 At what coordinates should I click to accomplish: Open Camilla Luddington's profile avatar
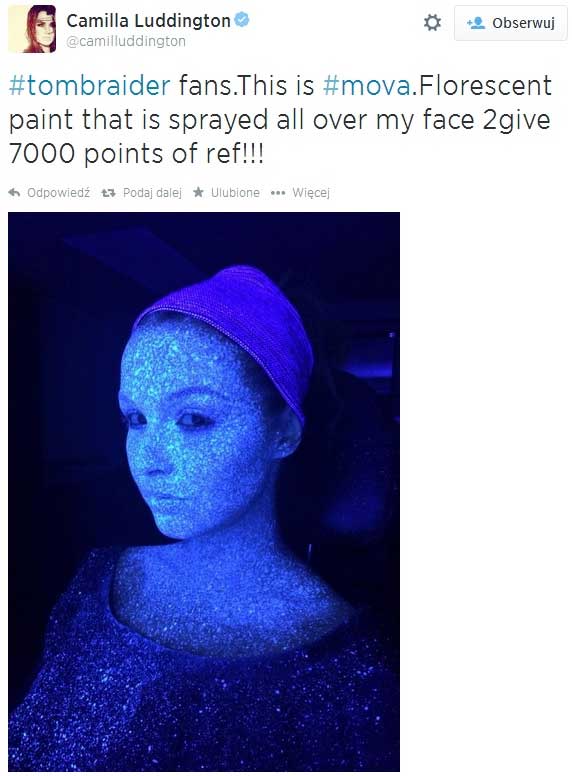32,29
